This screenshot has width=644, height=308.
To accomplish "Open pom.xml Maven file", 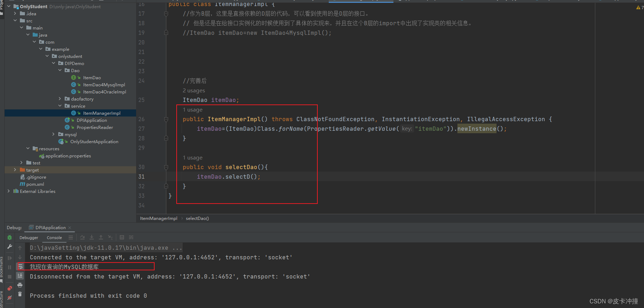I will click(x=35, y=184).
